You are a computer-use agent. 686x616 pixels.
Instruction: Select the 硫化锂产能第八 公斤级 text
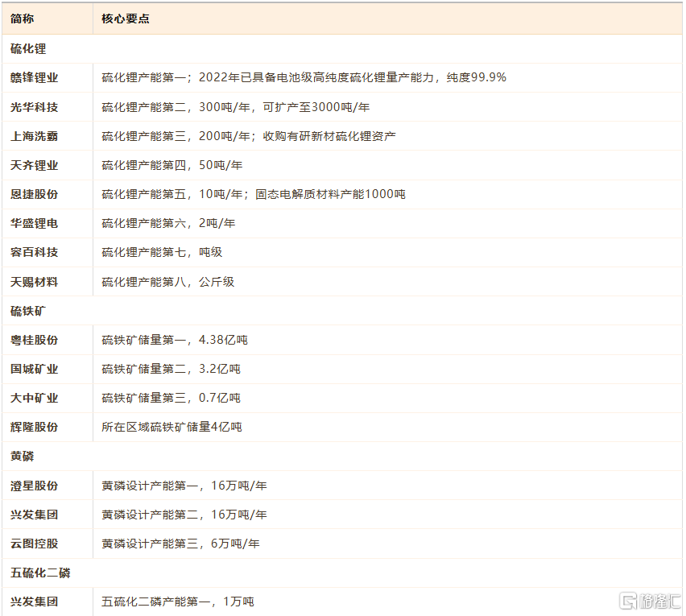click(x=168, y=282)
